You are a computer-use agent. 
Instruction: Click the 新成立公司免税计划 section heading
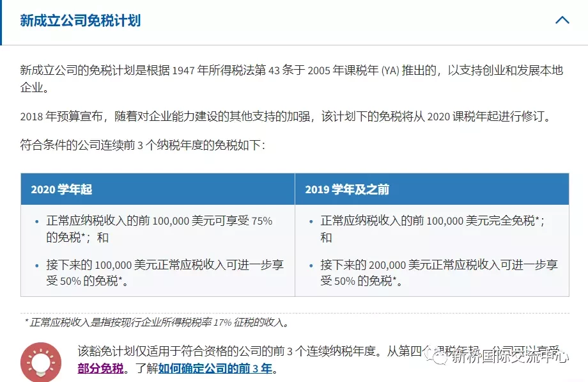point(81,20)
